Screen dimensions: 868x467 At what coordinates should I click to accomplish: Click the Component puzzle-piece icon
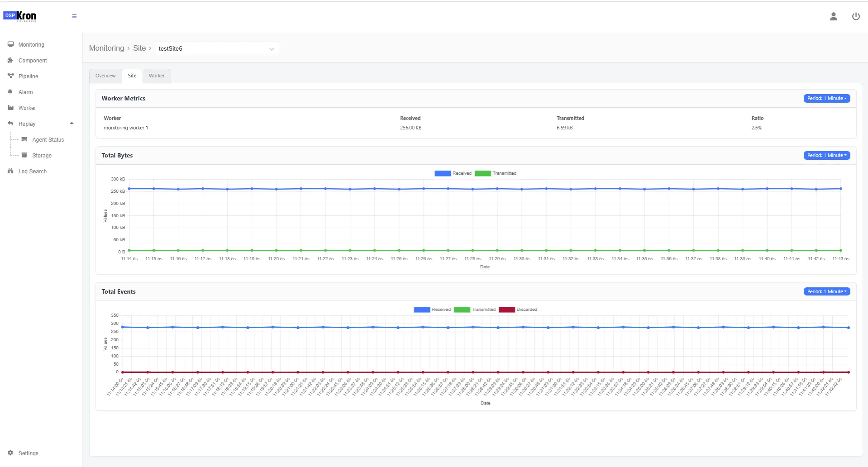pyautogui.click(x=10, y=60)
